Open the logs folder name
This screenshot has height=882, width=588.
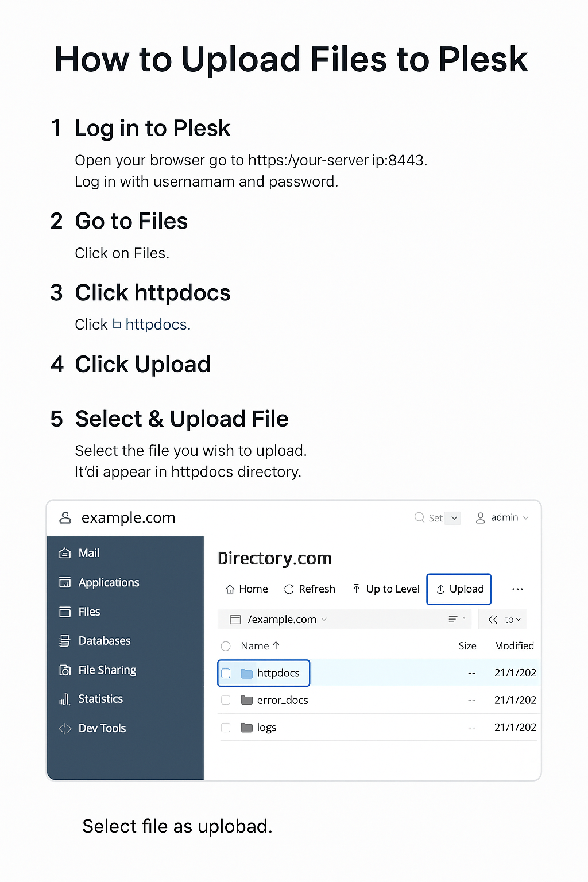[266, 728]
